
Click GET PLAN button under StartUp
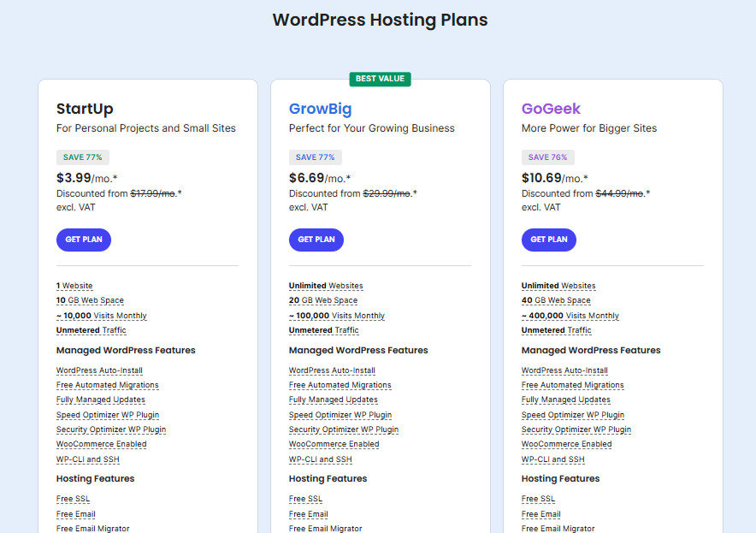[x=84, y=240]
